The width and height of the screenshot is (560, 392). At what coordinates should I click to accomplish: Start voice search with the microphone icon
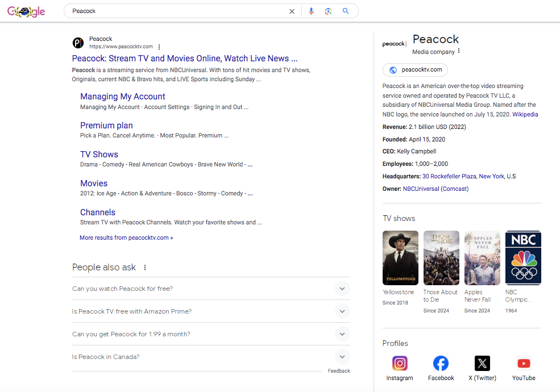click(x=311, y=11)
